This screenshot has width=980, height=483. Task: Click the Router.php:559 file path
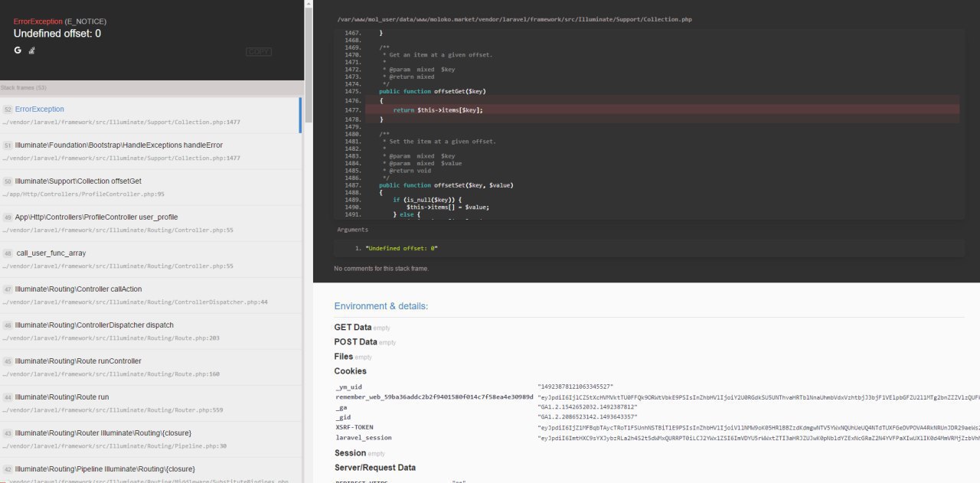coord(111,410)
